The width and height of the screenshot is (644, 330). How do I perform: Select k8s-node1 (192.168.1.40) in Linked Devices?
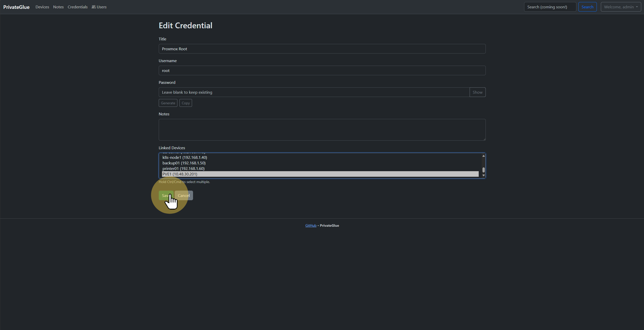tap(320, 157)
